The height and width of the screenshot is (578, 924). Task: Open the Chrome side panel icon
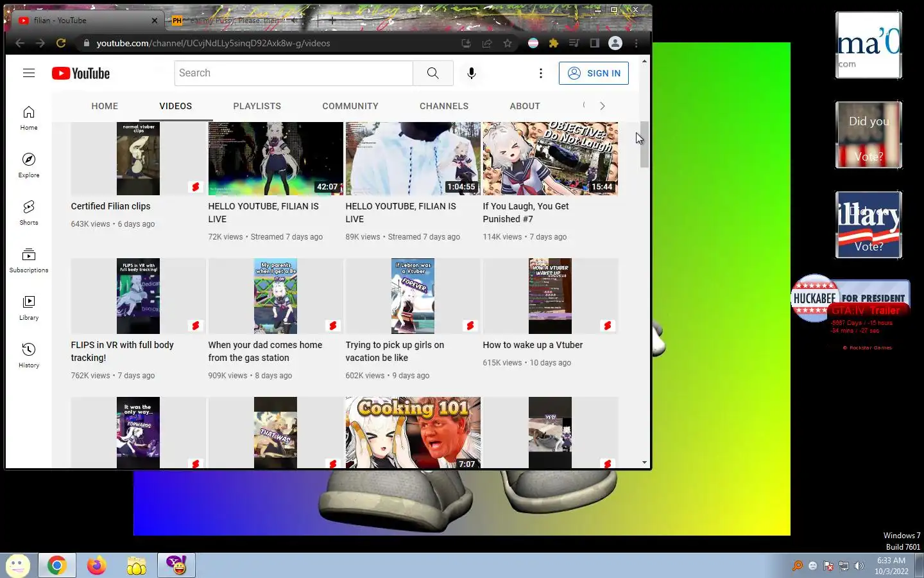tap(595, 43)
